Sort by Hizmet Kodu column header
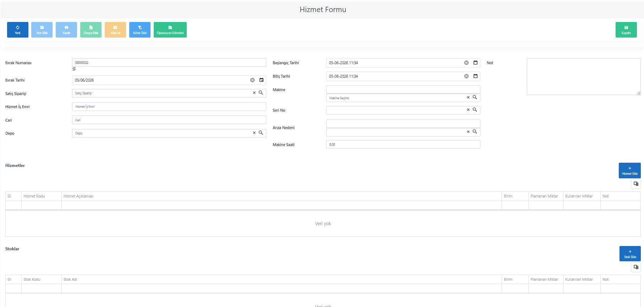This screenshot has width=644, height=307. click(x=42, y=196)
